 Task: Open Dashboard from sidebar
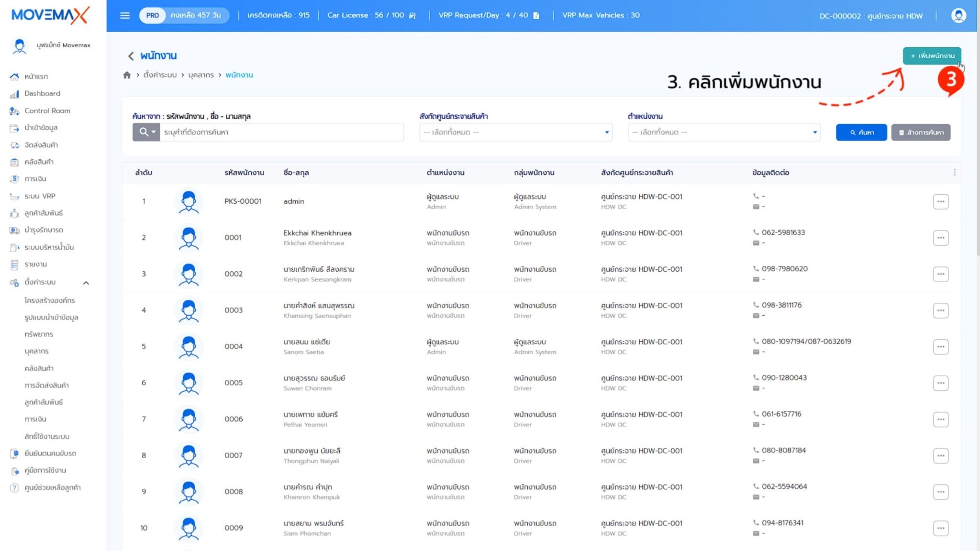pos(42,93)
